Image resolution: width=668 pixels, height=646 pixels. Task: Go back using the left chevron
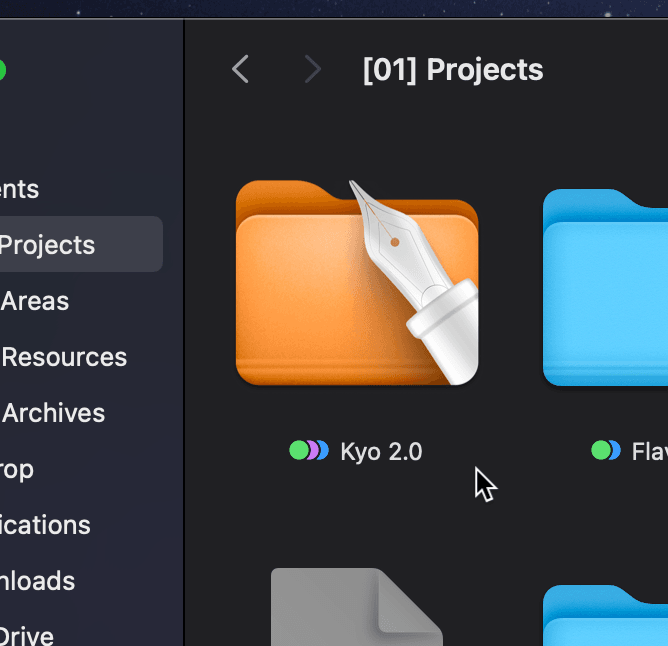pyautogui.click(x=240, y=70)
